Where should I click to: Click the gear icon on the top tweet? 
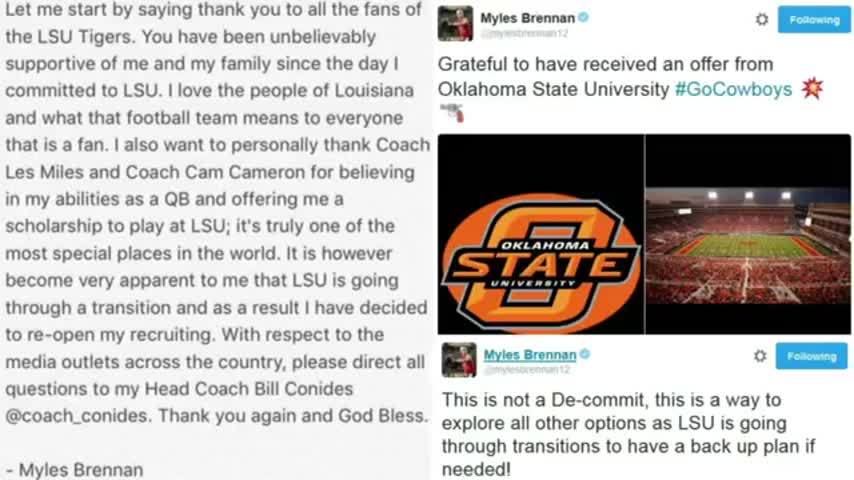(x=761, y=20)
